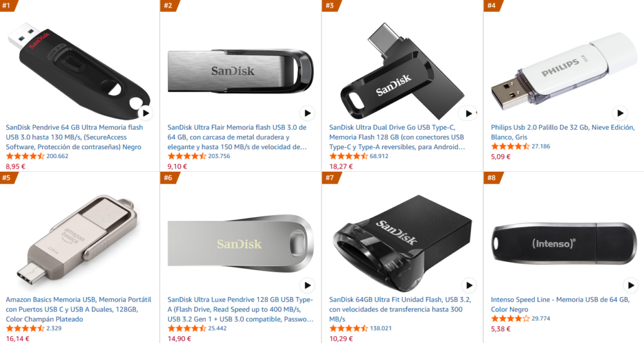Viewport: 644px width, 343px height.
Task: View the 203.756 ratings for Ultra Flair
Action: coord(219,156)
